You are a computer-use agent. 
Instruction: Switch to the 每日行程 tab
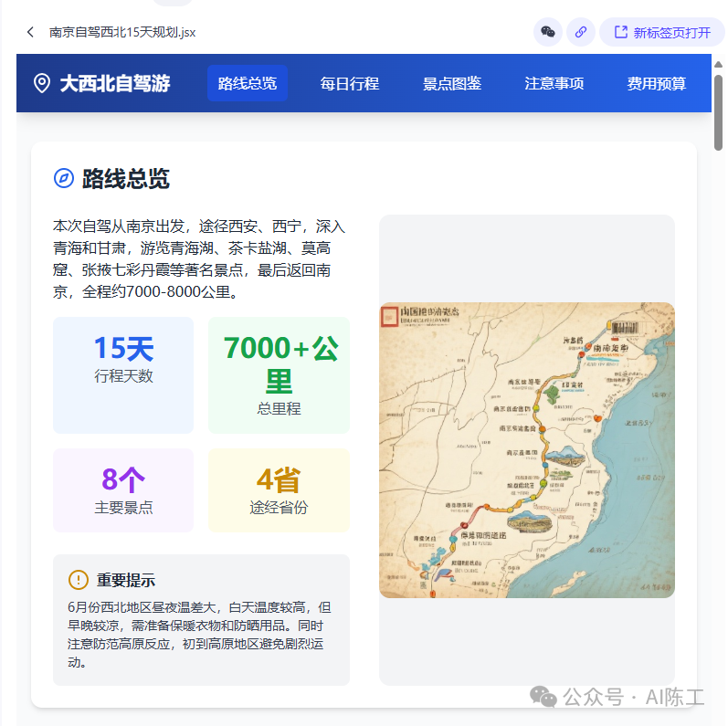click(350, 84)
